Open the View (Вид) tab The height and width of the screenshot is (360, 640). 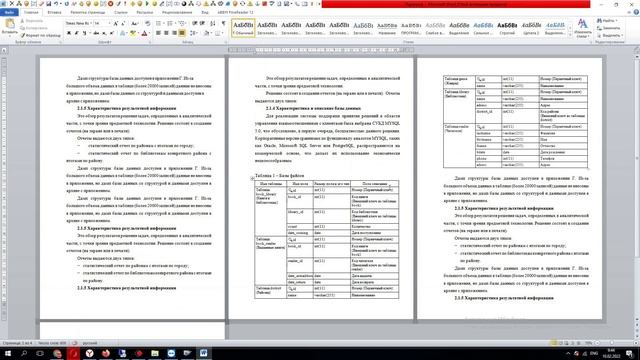(205, 12)
